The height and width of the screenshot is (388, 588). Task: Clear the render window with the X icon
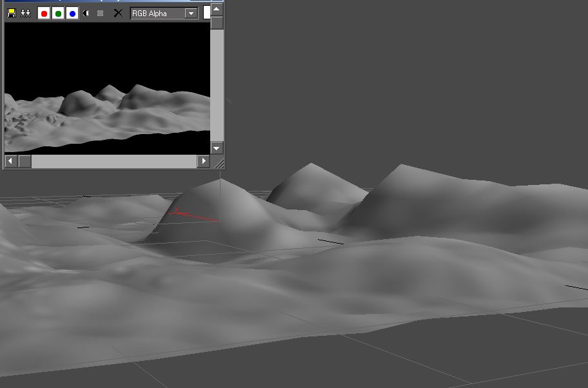pos(118,13)
